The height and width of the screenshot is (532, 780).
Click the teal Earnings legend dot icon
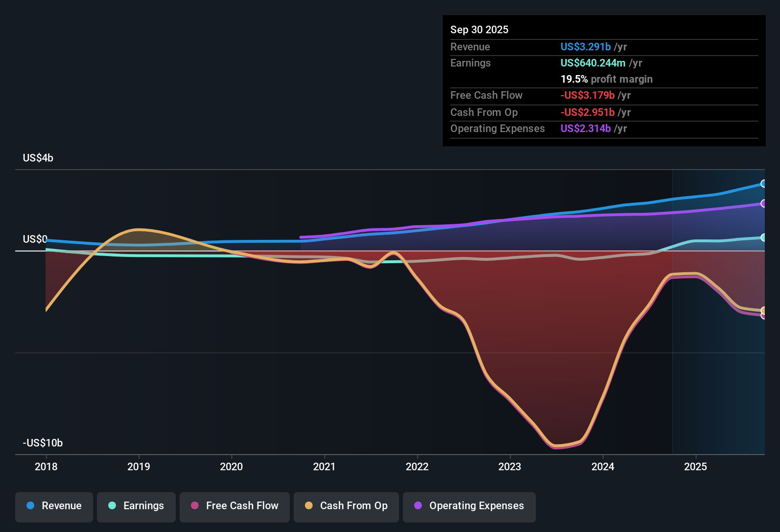click(x=112, y=506)
